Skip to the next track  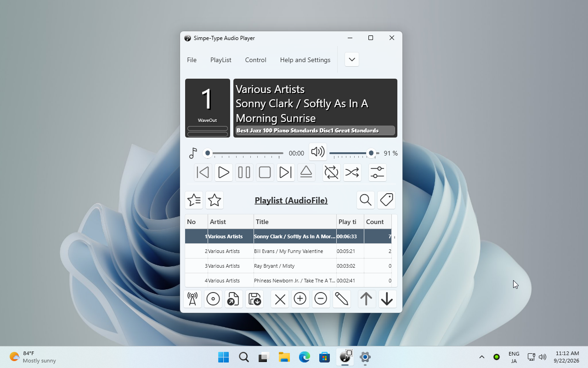pyautogui.click(x=286, y=172)
